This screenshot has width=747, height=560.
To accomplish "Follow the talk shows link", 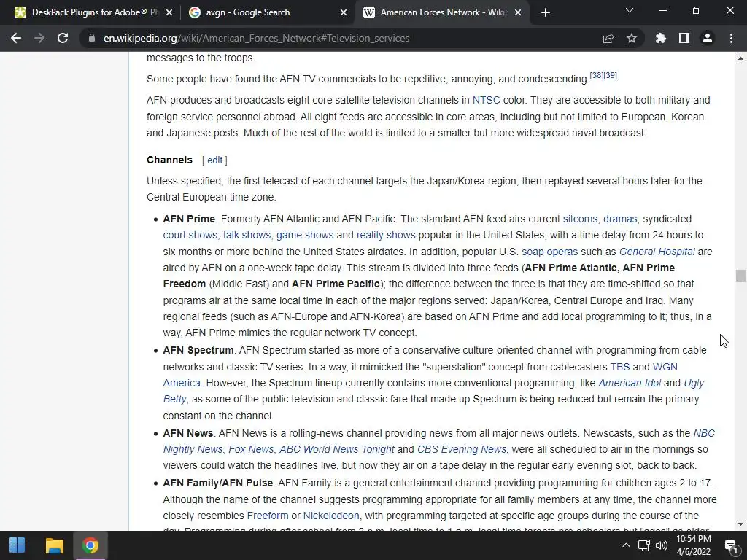I will click(x=247, y=236).
